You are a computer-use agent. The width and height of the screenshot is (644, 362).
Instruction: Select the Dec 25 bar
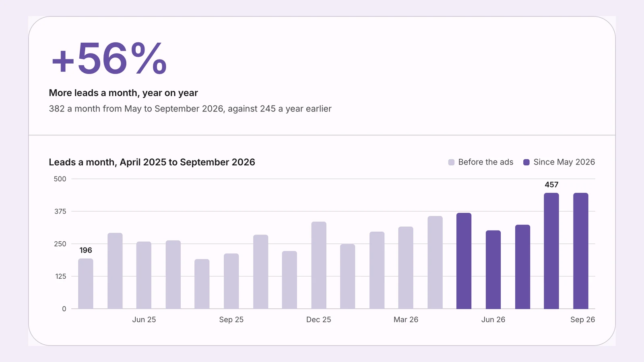pos(319,265)
